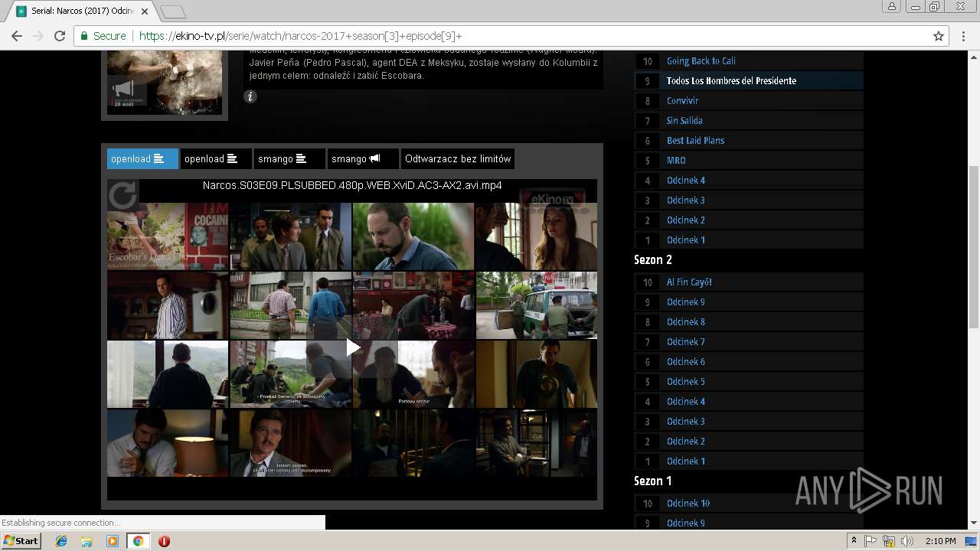The image size is (980, 551).
Task: Open episode Todos Los Hombres del Presidente
Action: (x=731, y=80)
